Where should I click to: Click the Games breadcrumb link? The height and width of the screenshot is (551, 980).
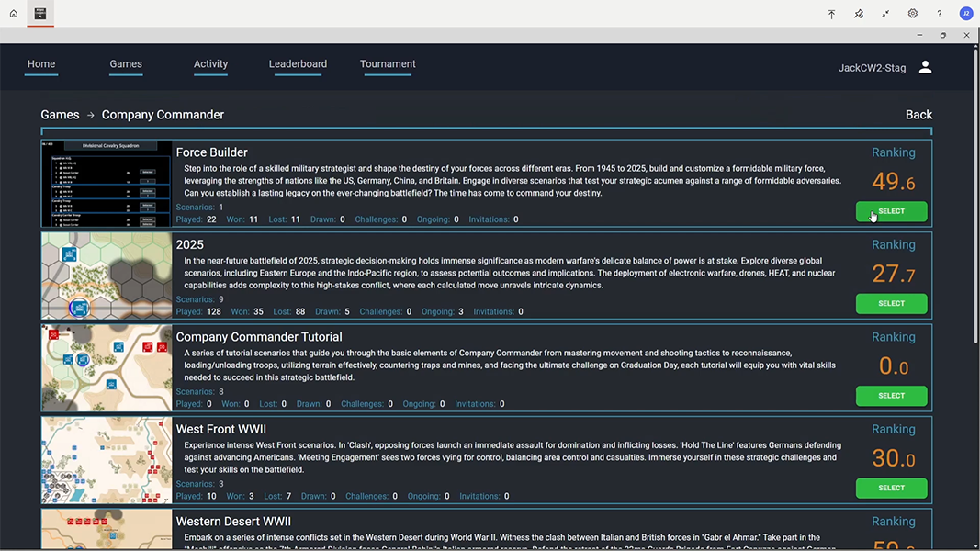[60, 114]
